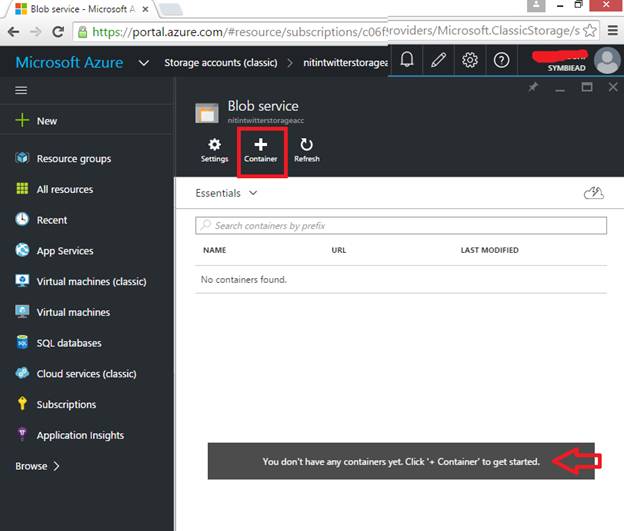624x531 pixels.
Task: Open App Services
Action: (54, 250)
